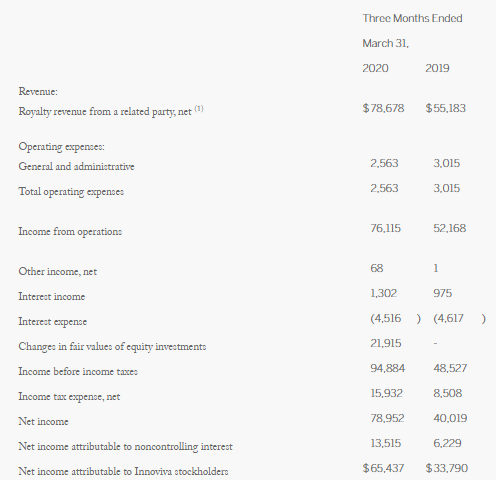Select the $55,183 royalty revenue value
This screenshot has width=496, height=480.
(x=446, y=108)
